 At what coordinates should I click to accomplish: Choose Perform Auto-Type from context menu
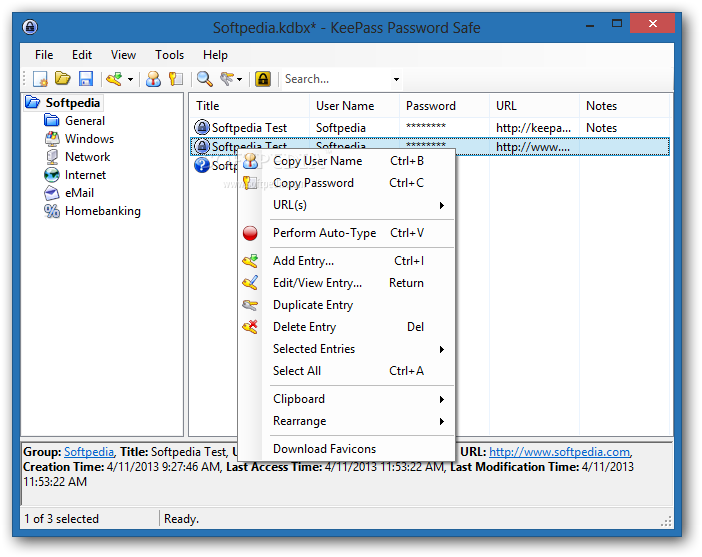(x=348, y=233)
